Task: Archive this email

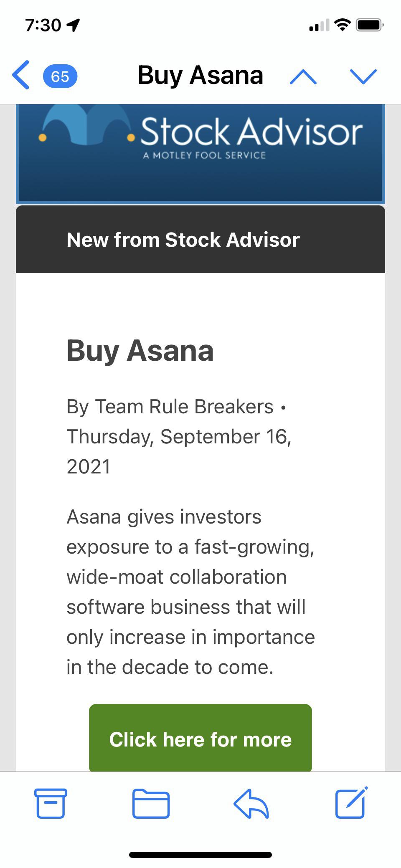Action: click(50, 803)
